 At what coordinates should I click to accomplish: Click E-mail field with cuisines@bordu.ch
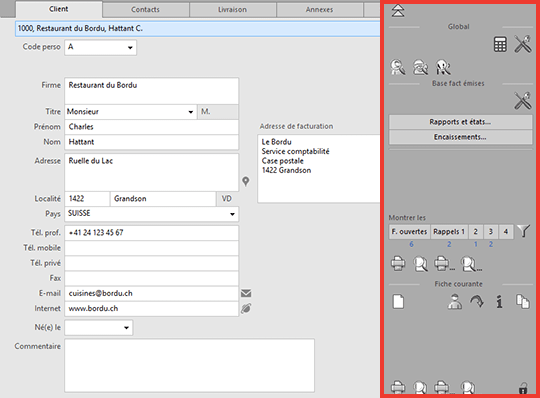point(152,294)
